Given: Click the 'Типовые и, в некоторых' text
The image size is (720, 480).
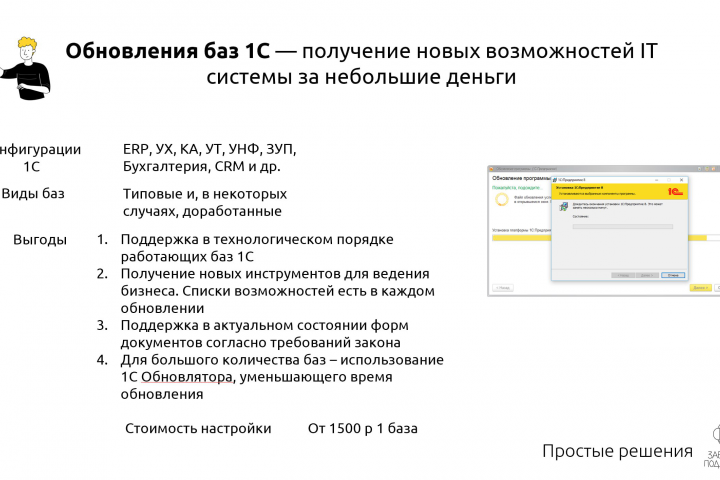Looking at the screenshot, I should [205, 194].
